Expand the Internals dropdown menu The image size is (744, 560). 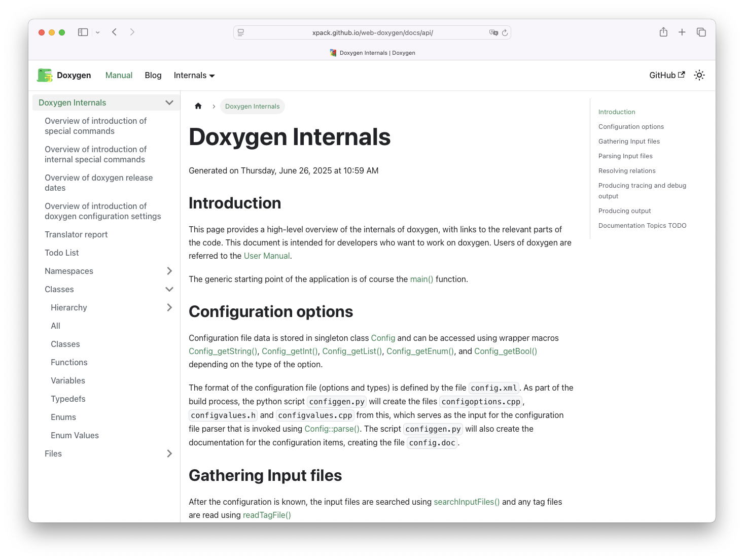tap(194, 75)
